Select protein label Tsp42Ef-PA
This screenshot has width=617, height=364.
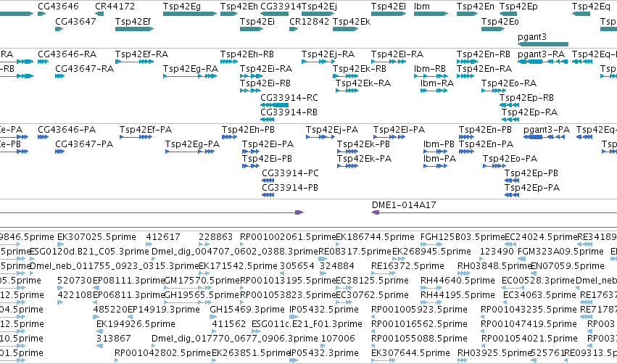[146, 130]
